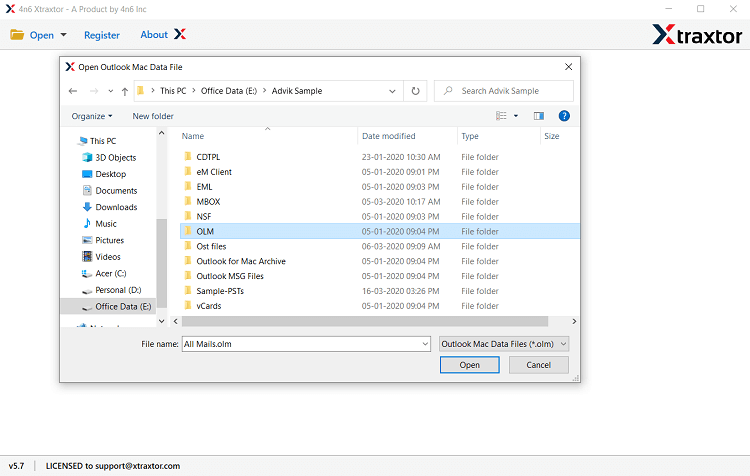The height and width of the screenshot is (476, 750).
Task: Select Advik Sample in the address breadcrumb
Action: tap(297, 91)
